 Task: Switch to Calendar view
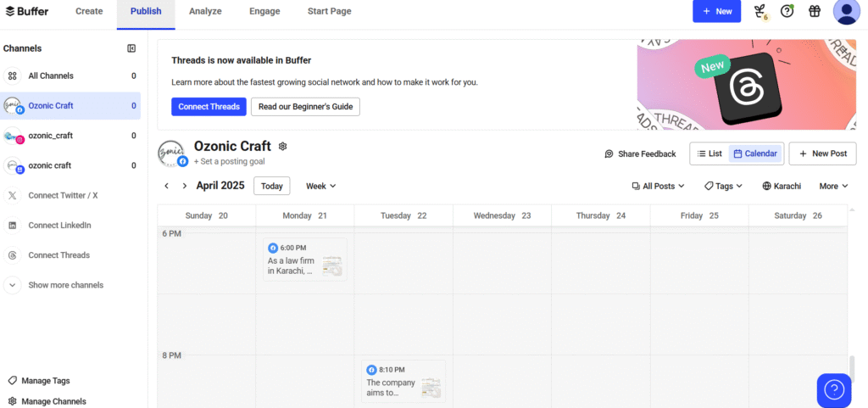[x=755, y=154]
